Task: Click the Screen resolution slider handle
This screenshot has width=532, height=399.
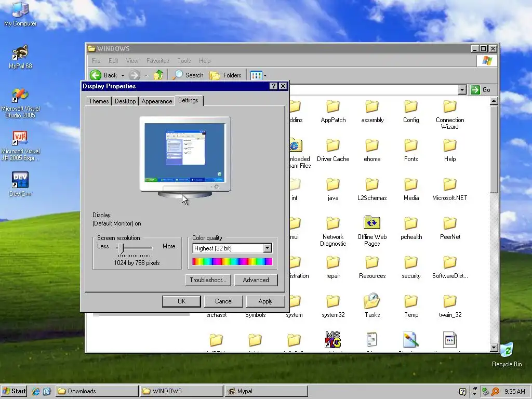Action: [121, 249]
